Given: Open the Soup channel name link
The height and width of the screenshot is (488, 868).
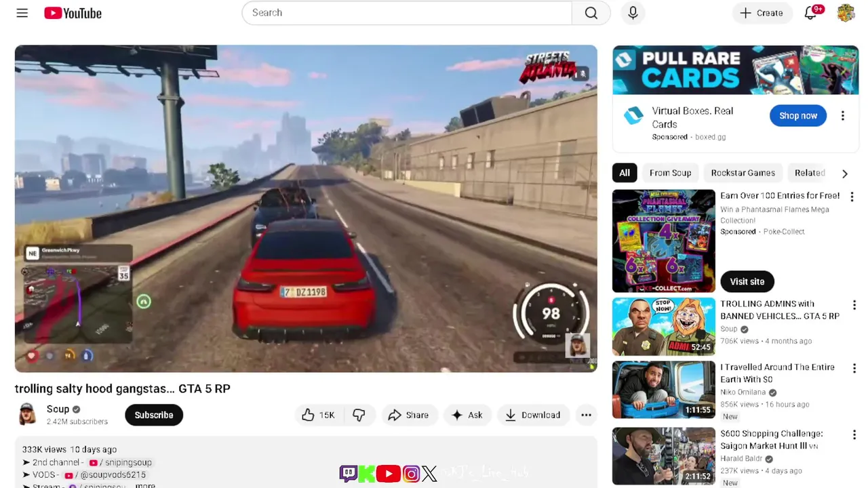Looking at the screenshot, I should pos(58,409).
